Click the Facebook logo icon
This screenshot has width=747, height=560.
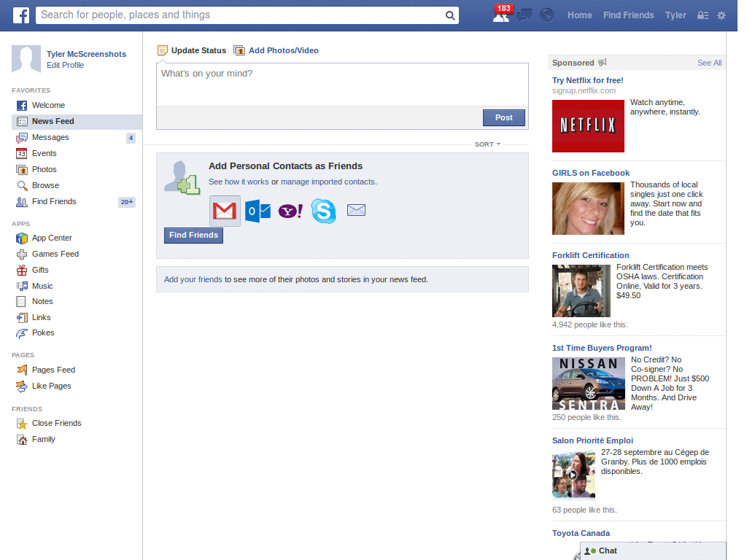(21, 15)
